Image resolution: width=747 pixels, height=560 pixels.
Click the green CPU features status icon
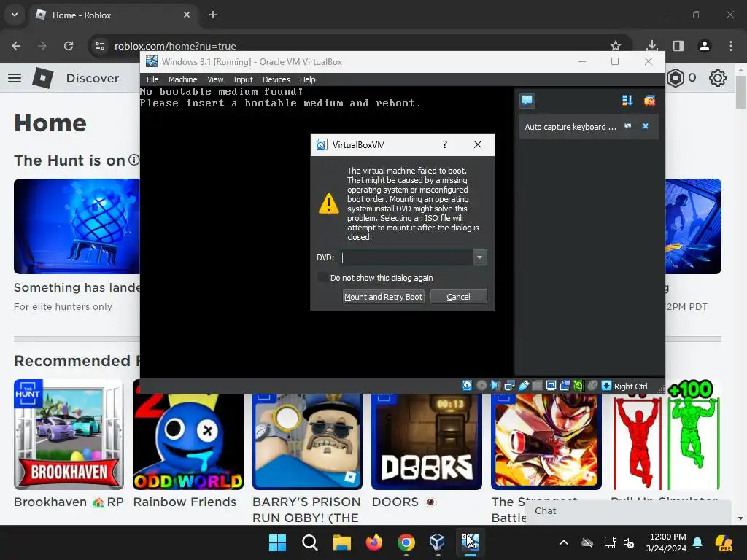(x=578, y=386)
